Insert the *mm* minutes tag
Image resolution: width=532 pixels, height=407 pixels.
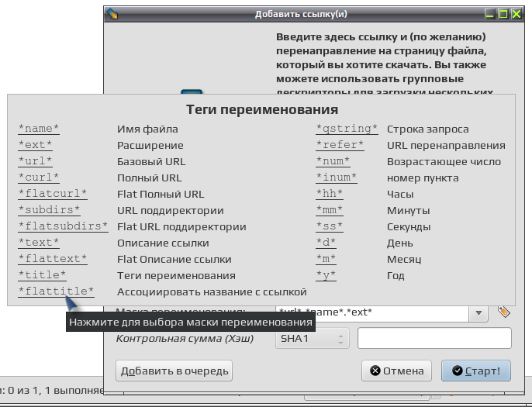(330, 210)
